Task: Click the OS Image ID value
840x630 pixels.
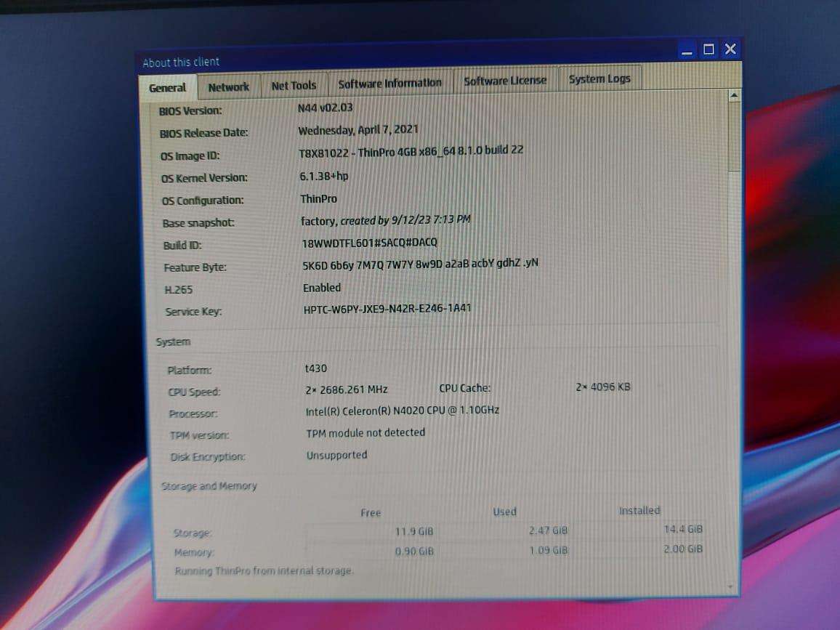Action: click(411, 150)
